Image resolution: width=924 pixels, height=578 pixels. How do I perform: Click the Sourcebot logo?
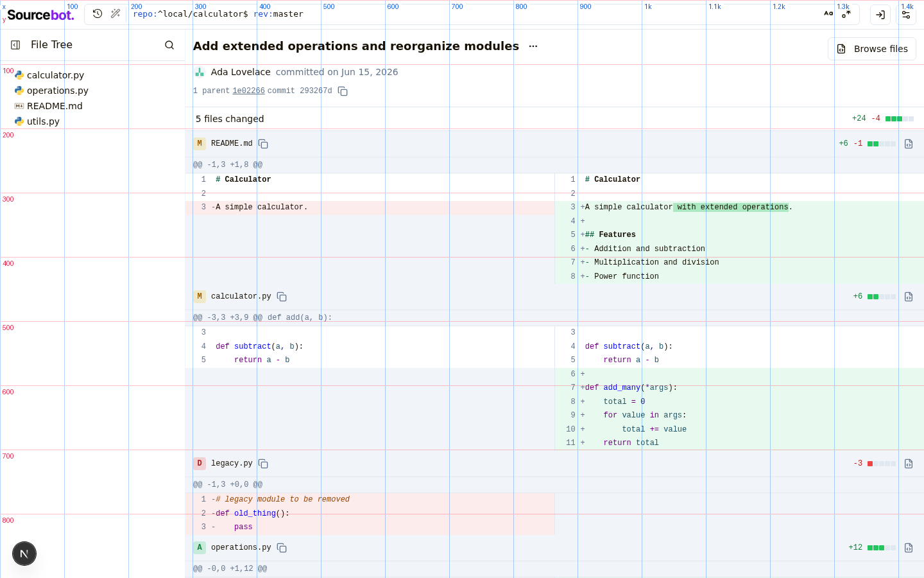tap(40, 14)
